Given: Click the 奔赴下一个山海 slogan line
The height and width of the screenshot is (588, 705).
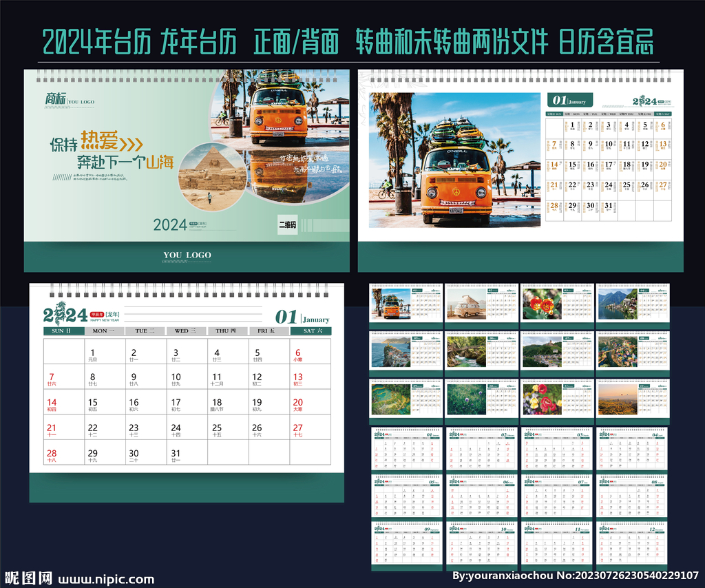Looking at the screenshot, I should (x=125, y=162).
